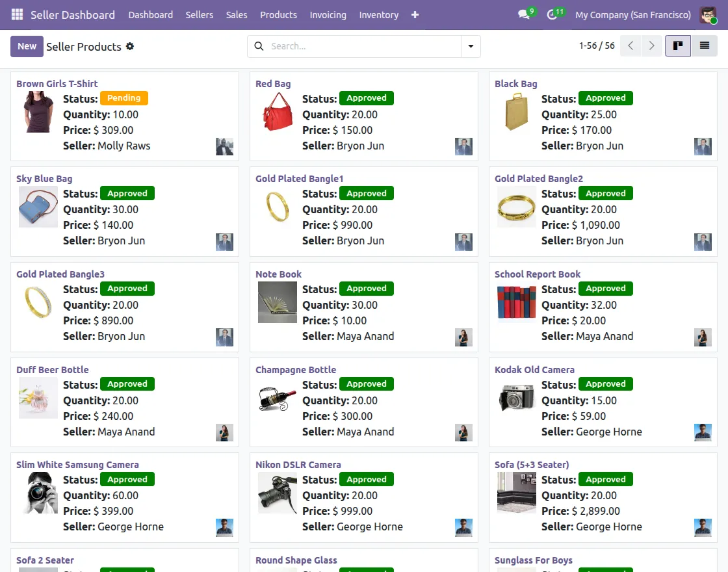Click the New button

[27, 46]
